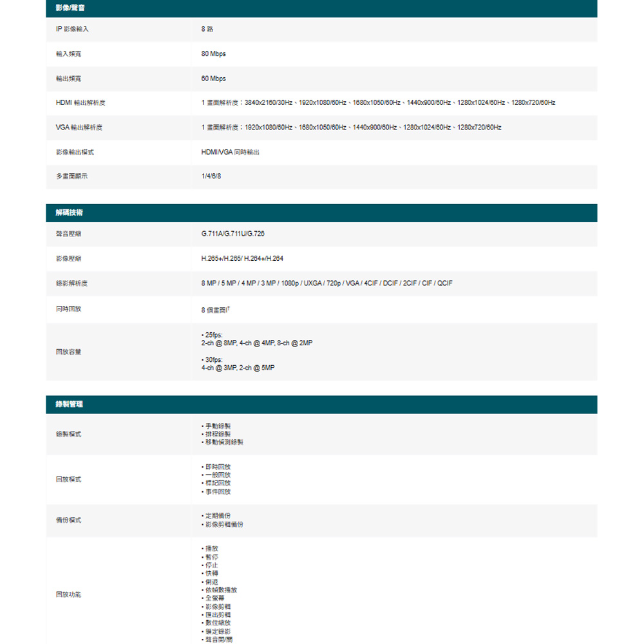The height and width of the screenshot is (644, 644).
Task: Click the '1/4/6/8' value
Action: pos(211,176)
